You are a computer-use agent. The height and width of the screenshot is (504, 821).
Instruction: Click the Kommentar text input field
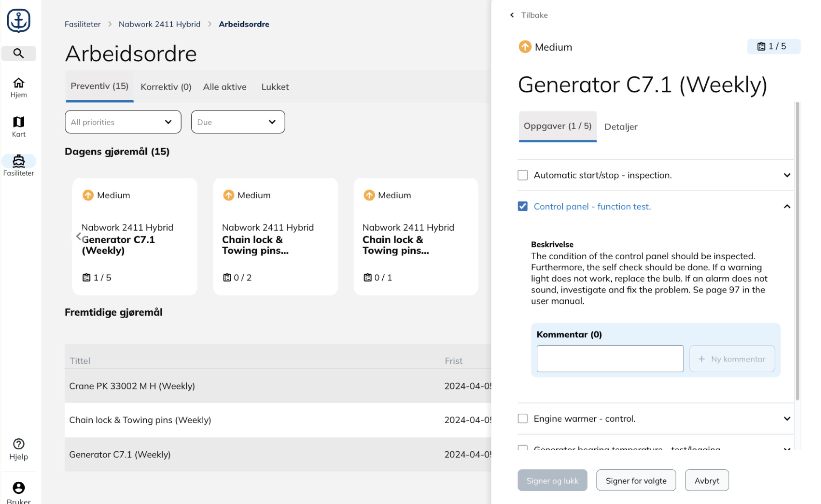610,359
